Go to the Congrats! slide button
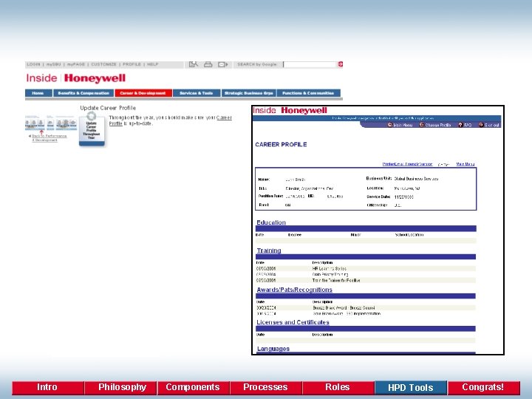Screen dimensions: 532x399 [484, 387]
